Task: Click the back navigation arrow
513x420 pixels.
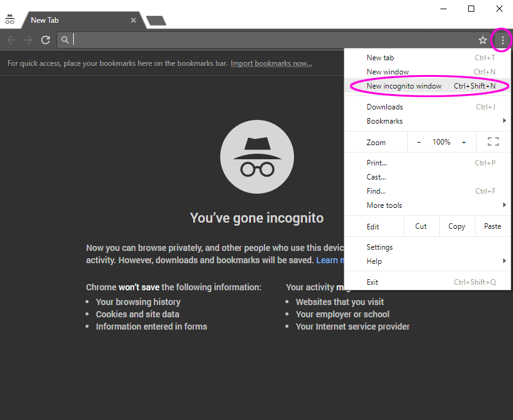Action: tap(10, 40)
